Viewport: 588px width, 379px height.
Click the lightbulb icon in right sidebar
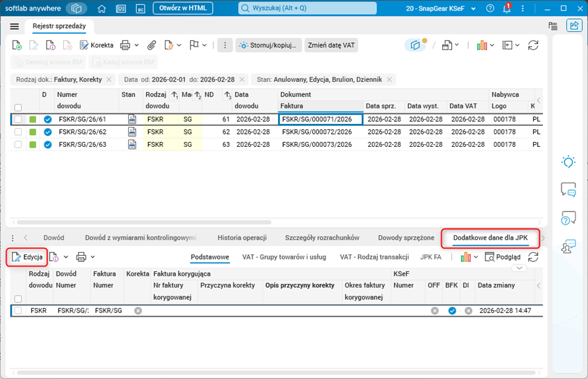pyautogui.click(x=567, y=162)
